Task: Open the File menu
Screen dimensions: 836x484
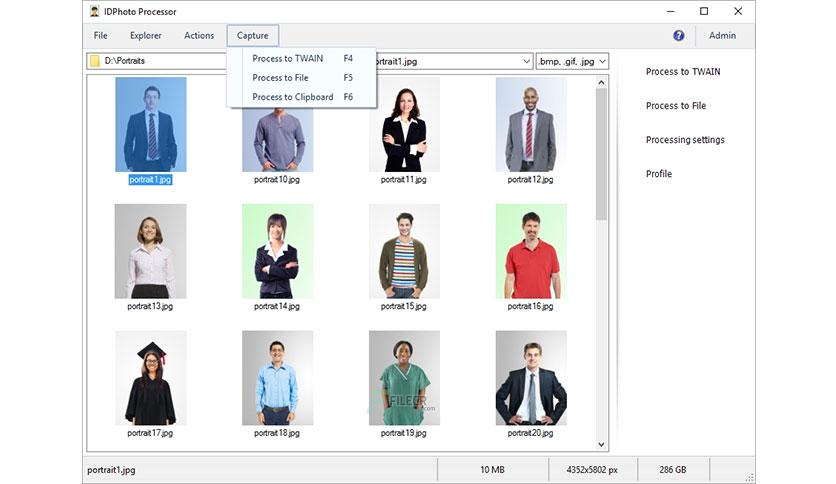Action: [100, 36]
